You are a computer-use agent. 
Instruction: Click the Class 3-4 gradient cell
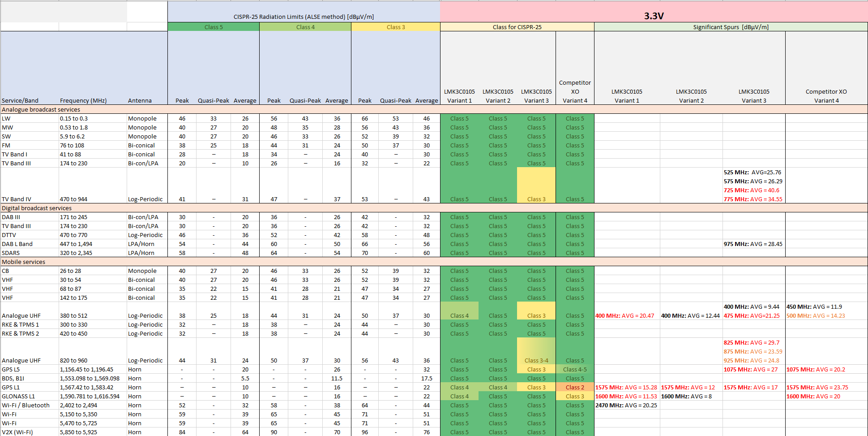tap(536, 360)
